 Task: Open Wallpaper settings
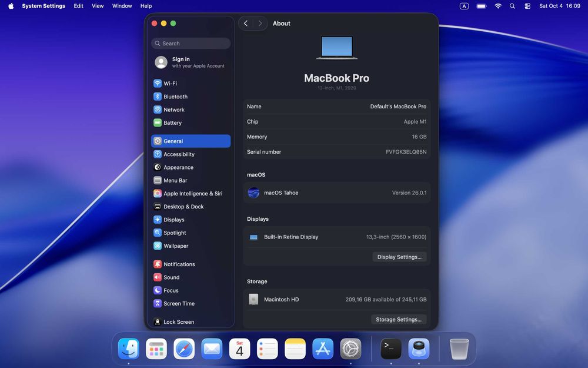click(191, 246)
